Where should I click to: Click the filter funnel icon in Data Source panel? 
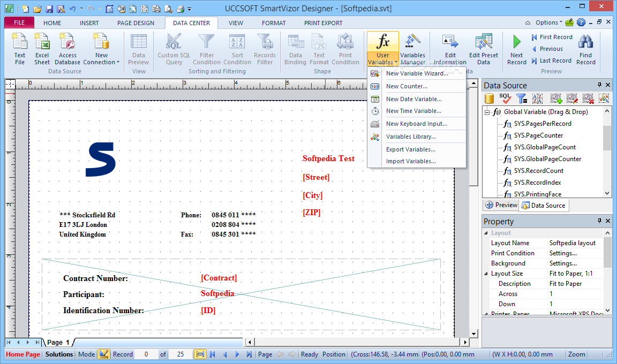coord(522,98)
